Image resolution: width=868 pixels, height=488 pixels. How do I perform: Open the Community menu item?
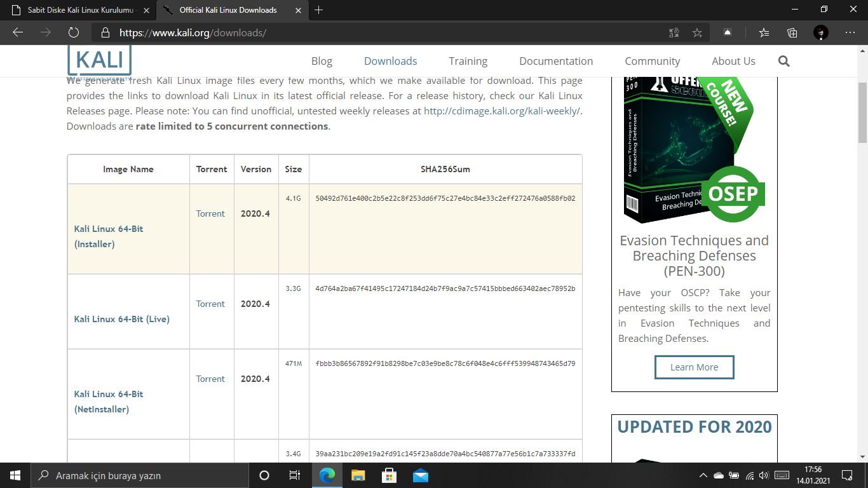[x=653, y=61]
